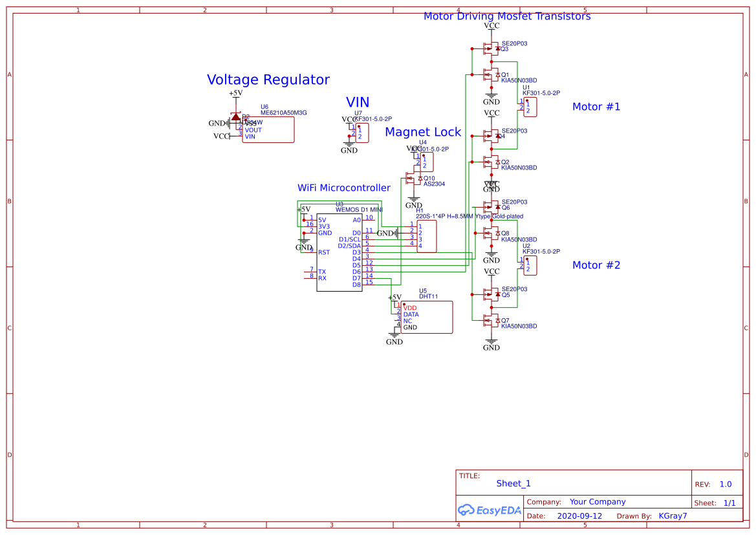Click the VCC net label above Q3
Screen dimensions: 756x535
(x=491, y=26)
